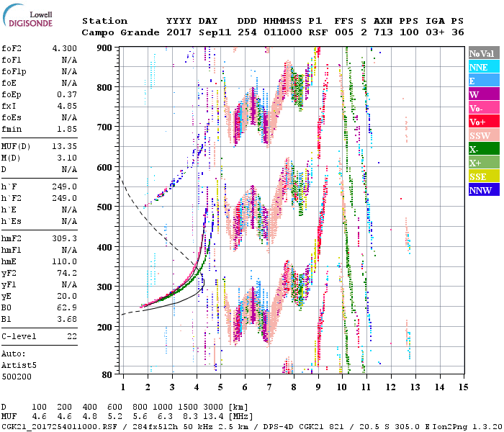Click the foF2 value 4.300
Image resolution: width=504 pixels, height=432 pixels.
pos(65,48)
